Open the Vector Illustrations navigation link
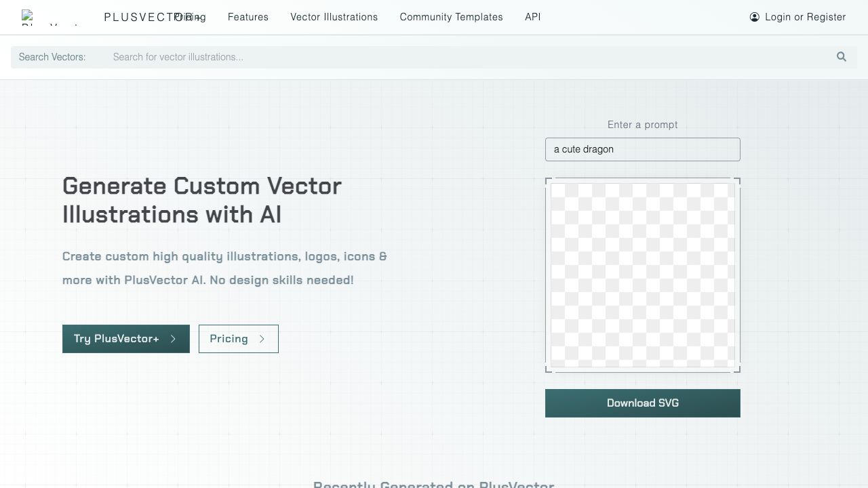Image resolution: width=868 pixels, height=488 pixels. tap(334, 17)
